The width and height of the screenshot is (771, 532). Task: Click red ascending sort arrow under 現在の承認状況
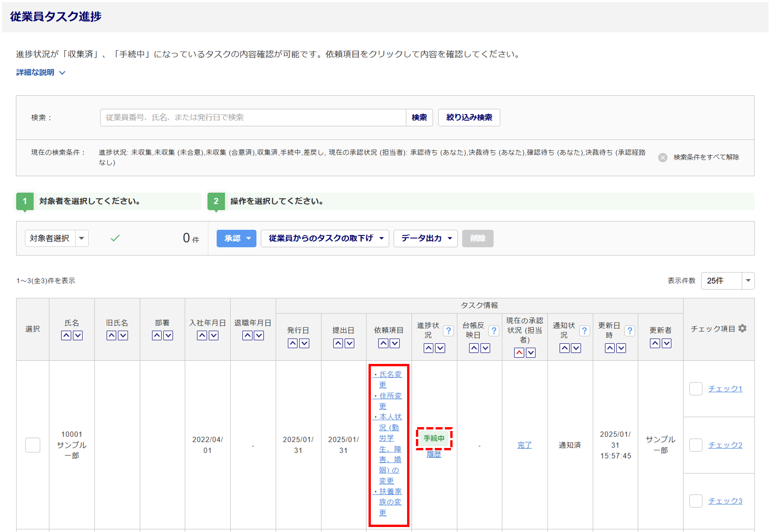pyautogui.click(x=519, y=352)
